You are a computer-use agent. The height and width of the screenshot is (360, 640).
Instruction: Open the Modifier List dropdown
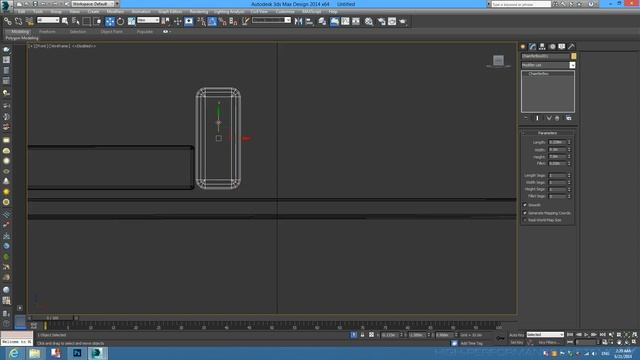click(548, 65)
